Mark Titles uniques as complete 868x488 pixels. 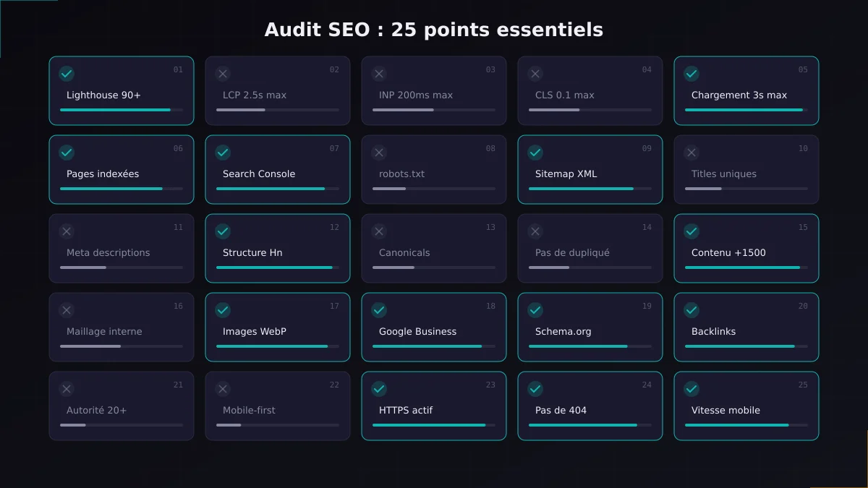(692, 153)
